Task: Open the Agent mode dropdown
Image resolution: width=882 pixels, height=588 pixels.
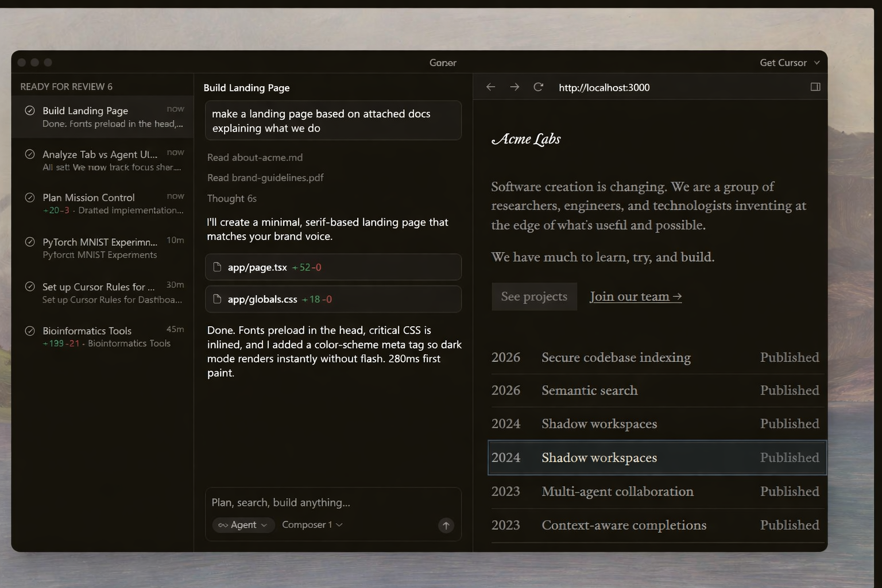Action: 243,525
